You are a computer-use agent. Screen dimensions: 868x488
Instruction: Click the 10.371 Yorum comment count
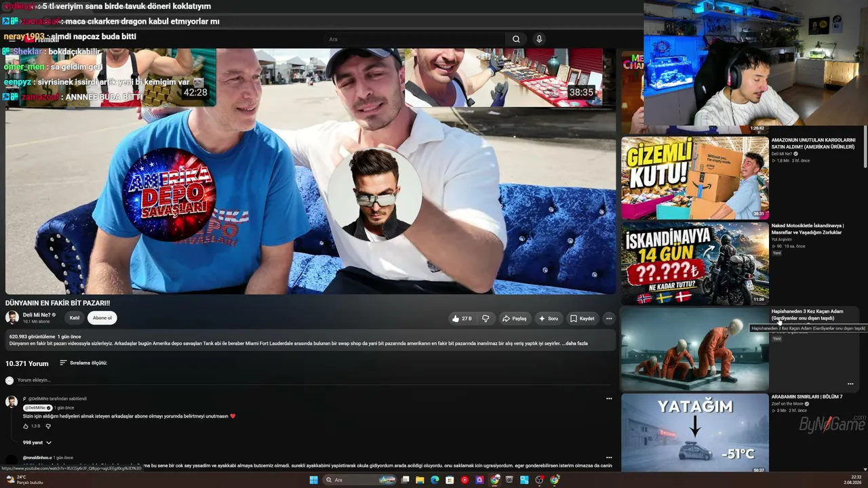tap(26, 364)
